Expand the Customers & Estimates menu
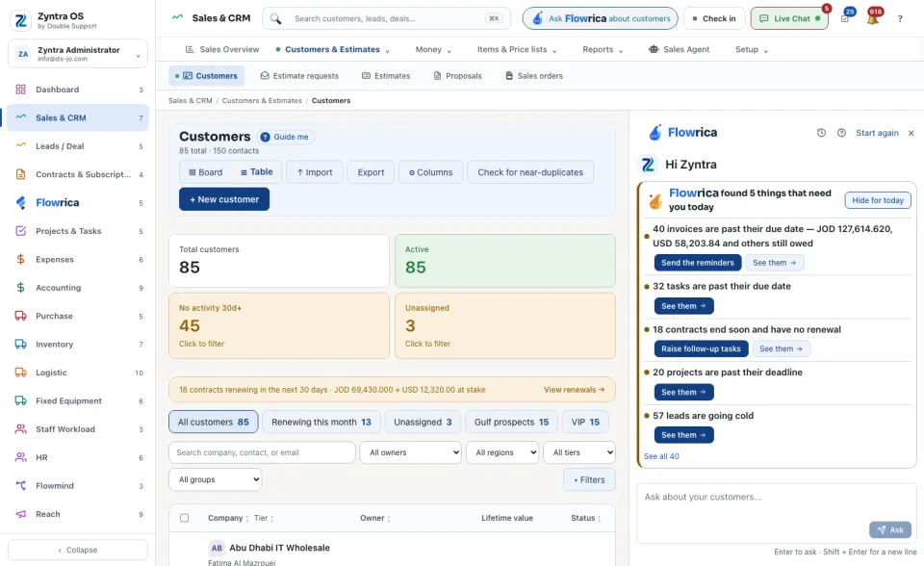The height and width of the screenshot is (566, 924). [333, 49]
